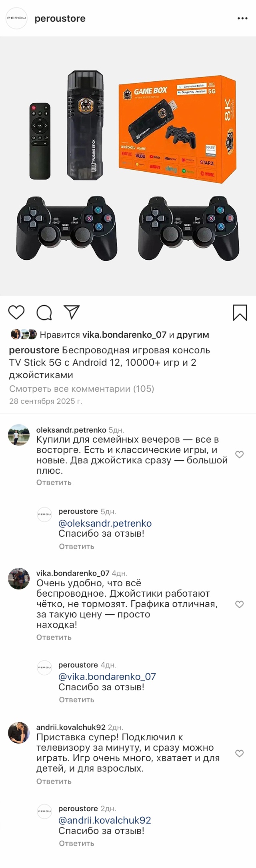Reply to andrii.kovalchuk92's comment
This screenshot has height=868, width=256.
54,781
